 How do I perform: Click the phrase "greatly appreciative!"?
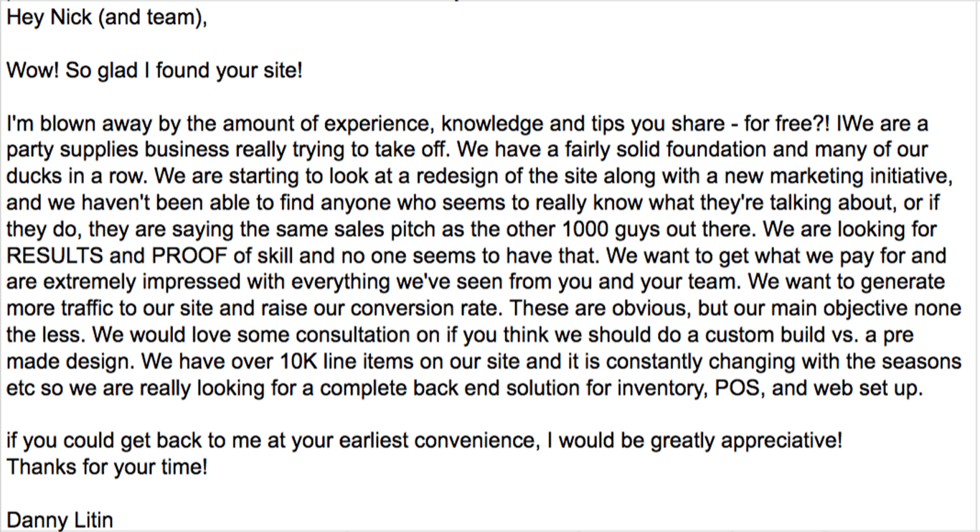pyautogui.click(x=747, y=441)
